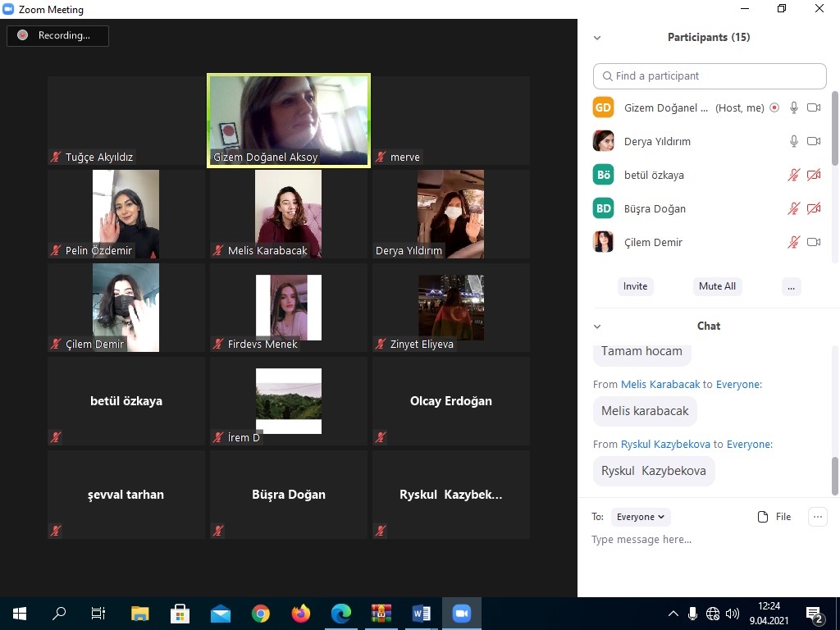Open Google Chrome from the taskbar
Screen dimensions: 840x630
pos(261,614)
